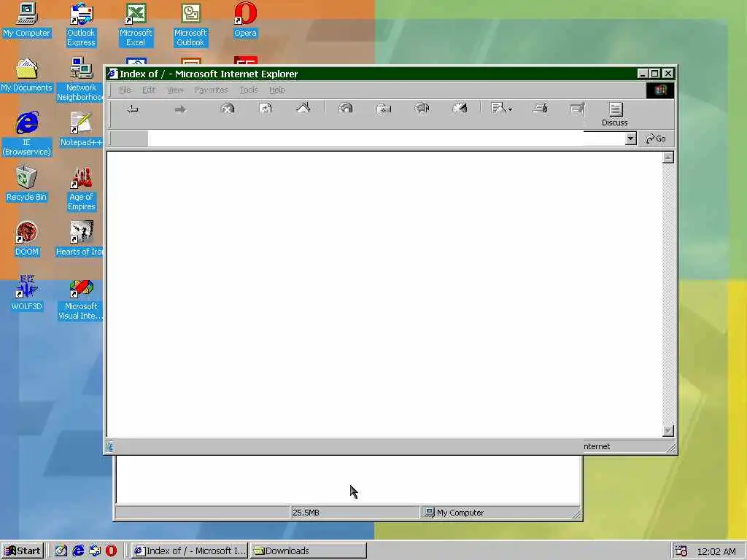Click the Channels satellite dish toolbar icon
The width and height of the screenshot is (747, 560).
pyautogui.click(x=460, y=109)
